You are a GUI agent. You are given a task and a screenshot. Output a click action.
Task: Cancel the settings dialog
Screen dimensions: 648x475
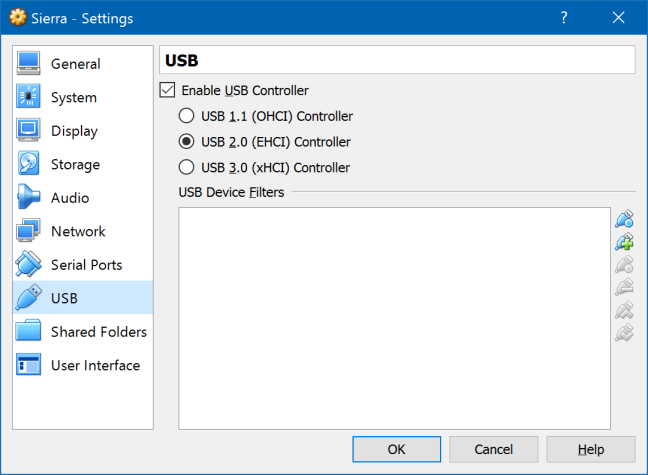494,449
